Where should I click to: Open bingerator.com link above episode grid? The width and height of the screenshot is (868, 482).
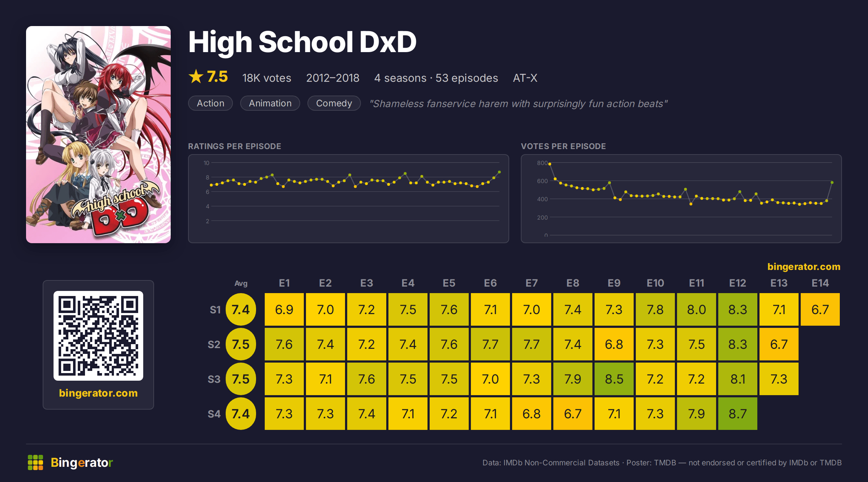click(x=804, y=267)
